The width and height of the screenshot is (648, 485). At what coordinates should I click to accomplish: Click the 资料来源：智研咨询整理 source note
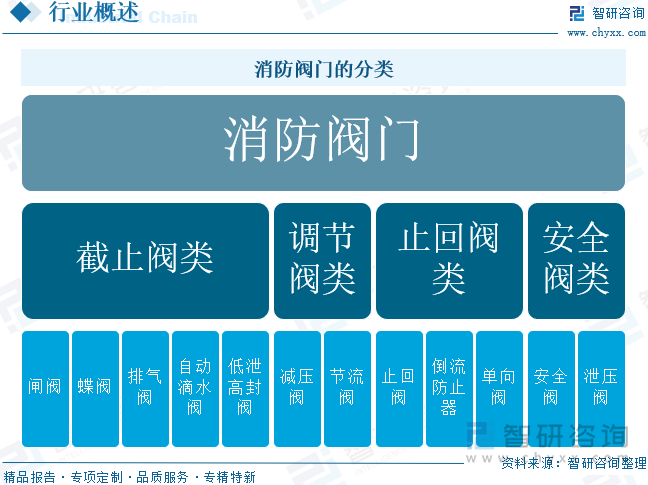pyautogui.click(x=574, y=463)
